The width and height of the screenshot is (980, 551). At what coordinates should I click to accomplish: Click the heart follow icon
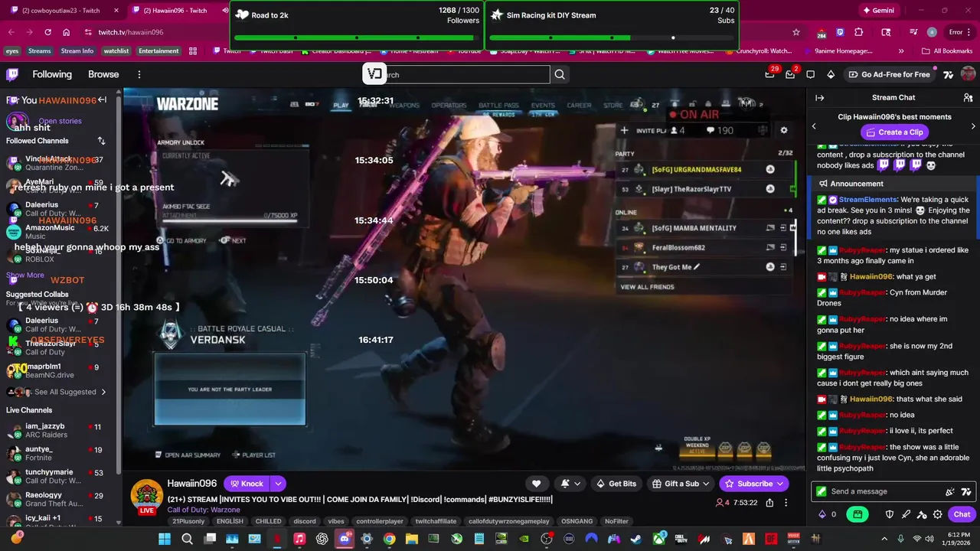coord(536,484)
